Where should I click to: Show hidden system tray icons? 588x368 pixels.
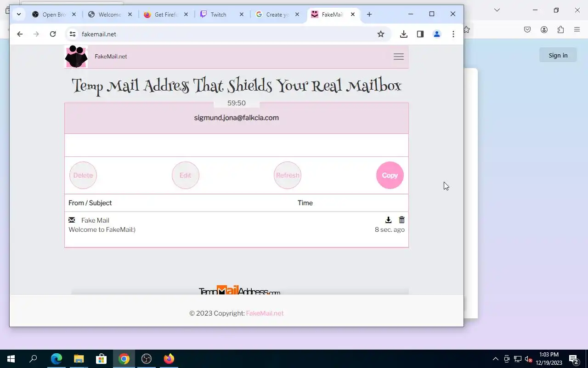click(x=496, y=359)
